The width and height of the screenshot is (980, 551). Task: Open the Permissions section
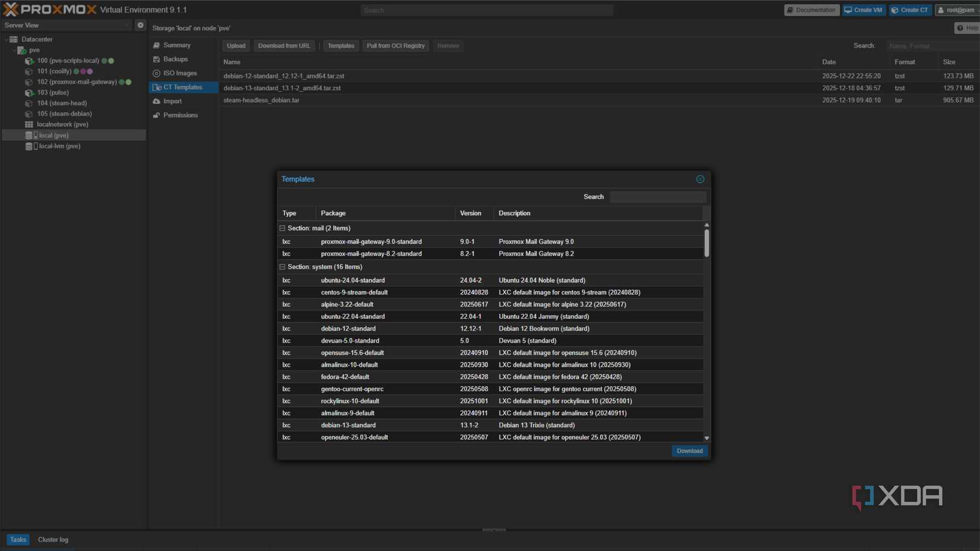[x=180, y=115]
